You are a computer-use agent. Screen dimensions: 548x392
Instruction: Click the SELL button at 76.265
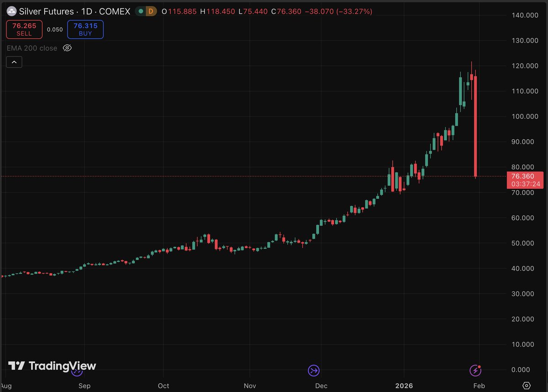coord(24,29)
